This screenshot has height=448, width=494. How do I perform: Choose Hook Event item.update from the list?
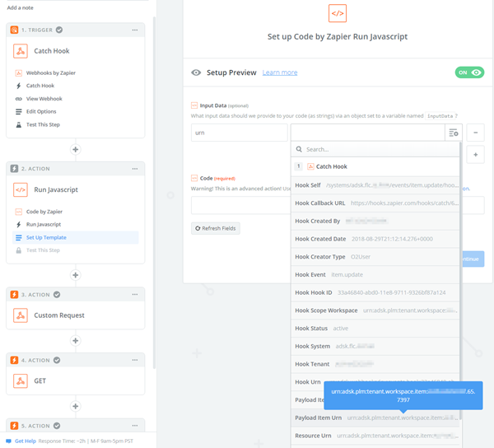pyautogui.click(x=375, y=275)
